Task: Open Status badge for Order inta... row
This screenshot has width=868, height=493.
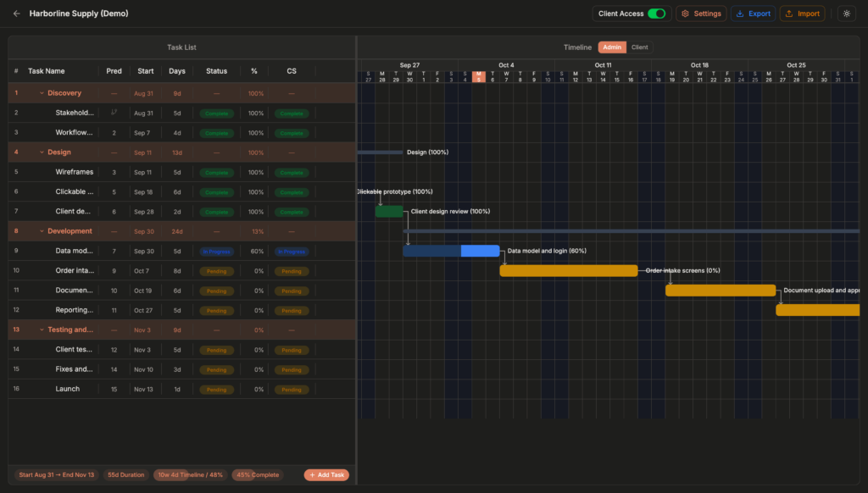Action: click(216, 271)
